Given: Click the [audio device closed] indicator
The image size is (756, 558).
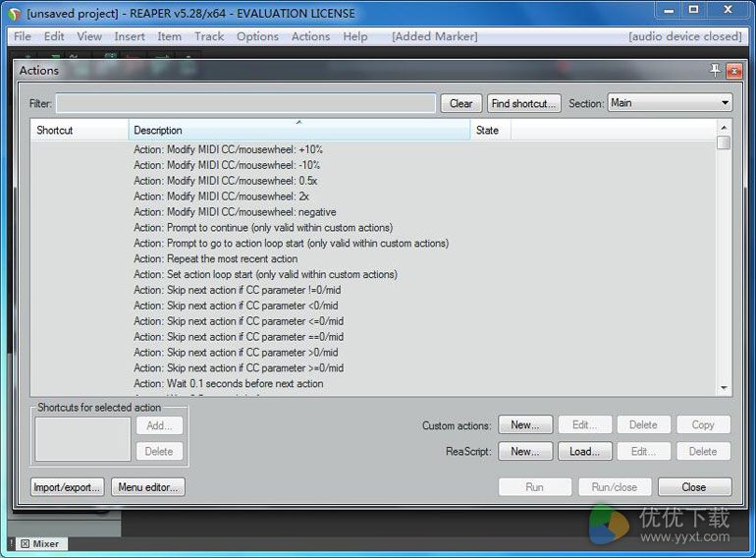Looking at the screenshot, I should pos(684,36).
